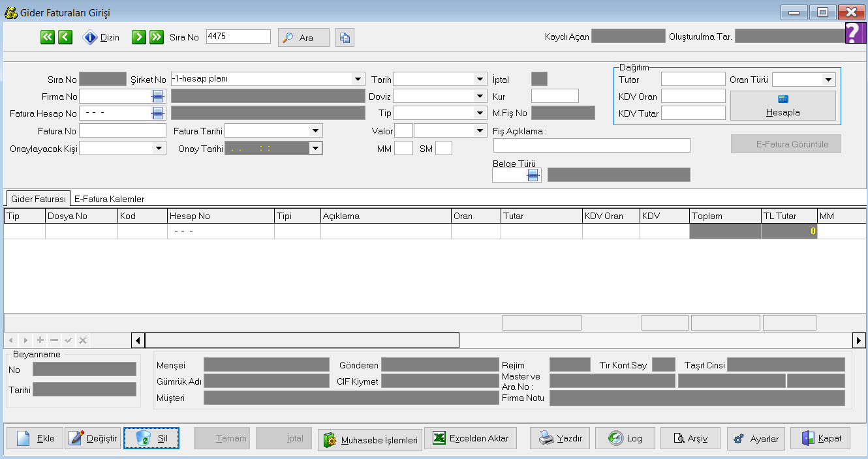
Task: Click Açıklama column header
Action: (x=386, y=216)
